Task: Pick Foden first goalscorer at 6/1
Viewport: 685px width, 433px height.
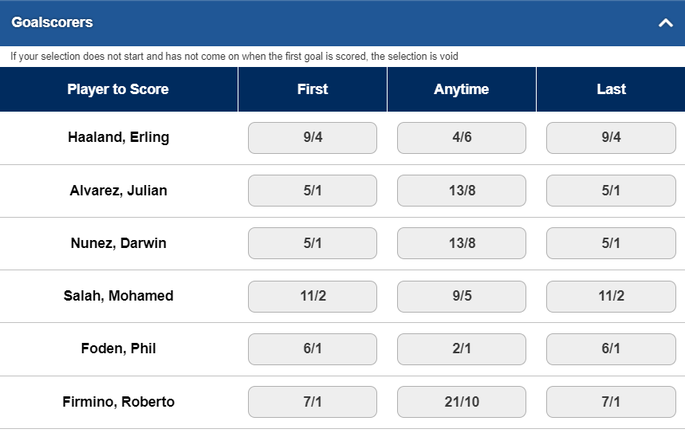Action: pyautogui.click(x=312, y=349)
